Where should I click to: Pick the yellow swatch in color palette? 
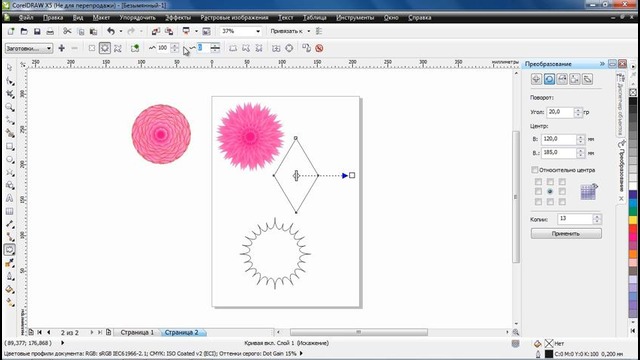point(633,220)
